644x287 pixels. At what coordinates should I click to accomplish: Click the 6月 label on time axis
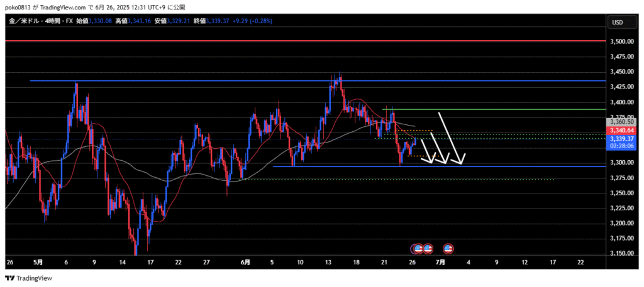pos(245,262)
